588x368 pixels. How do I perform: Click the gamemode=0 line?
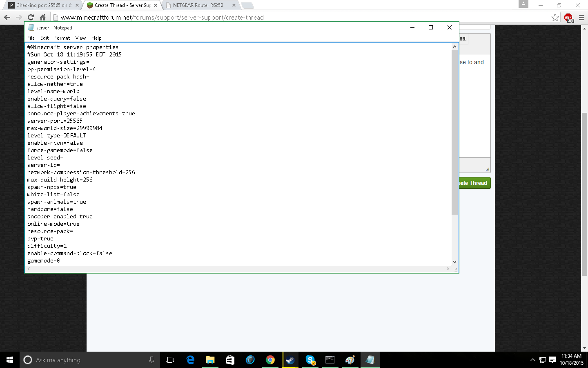(44, 260)
